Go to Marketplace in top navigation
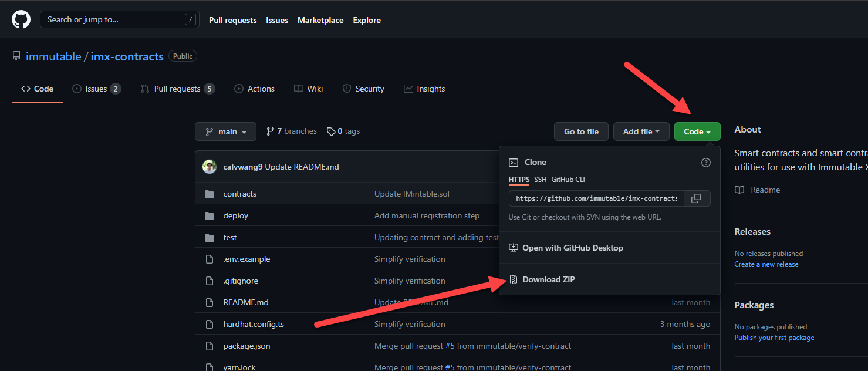The height and width of the screenshot is (371, 868). 320,20
